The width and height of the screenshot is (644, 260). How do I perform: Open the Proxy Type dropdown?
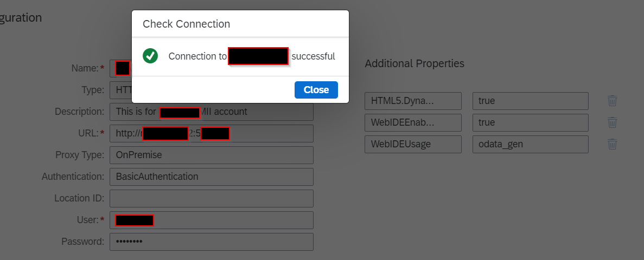coord(212,155)
